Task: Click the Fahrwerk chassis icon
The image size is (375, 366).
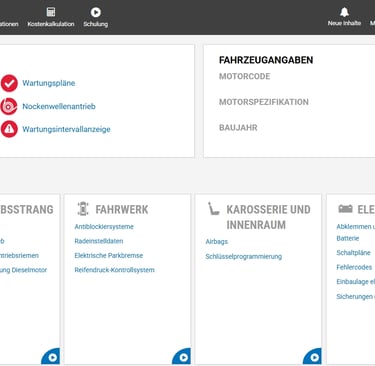Action: click(x=83, y=209)
